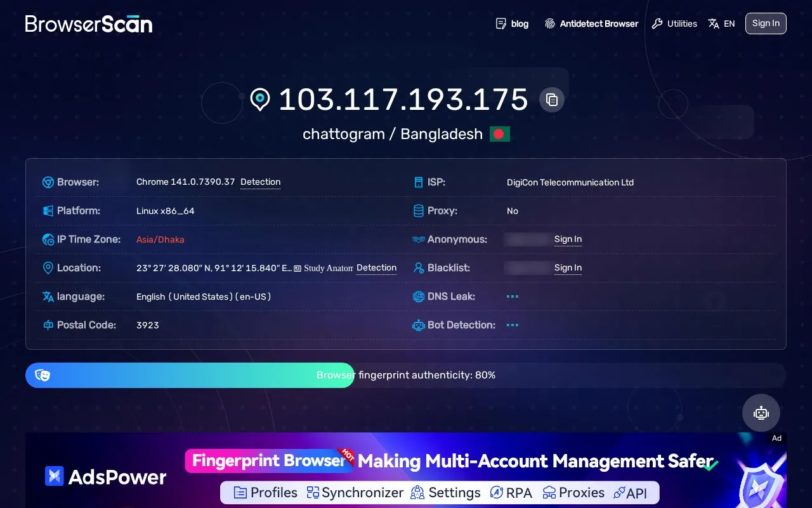Open the Detection link in the Location row
This screenshot has height=508, width=812.
tap(376, 268)
